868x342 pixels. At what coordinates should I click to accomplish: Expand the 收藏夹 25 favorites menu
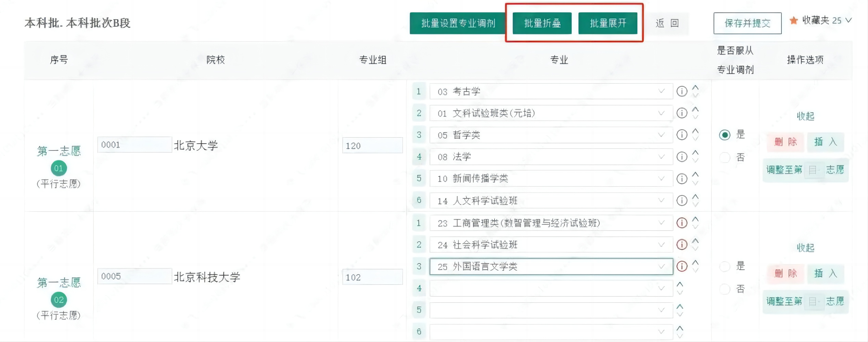point(848,21)
